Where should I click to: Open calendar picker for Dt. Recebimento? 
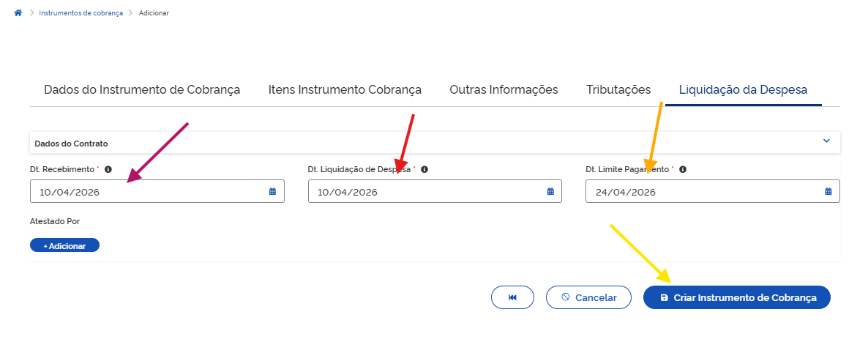272,192
